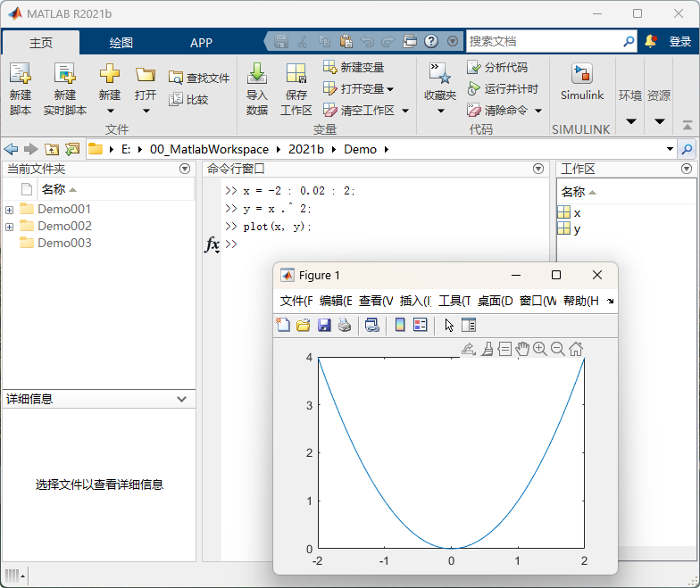This screenshot has height=588, width=700.
Task: Expand the Demo002 folder
Action: click(9, 227)
